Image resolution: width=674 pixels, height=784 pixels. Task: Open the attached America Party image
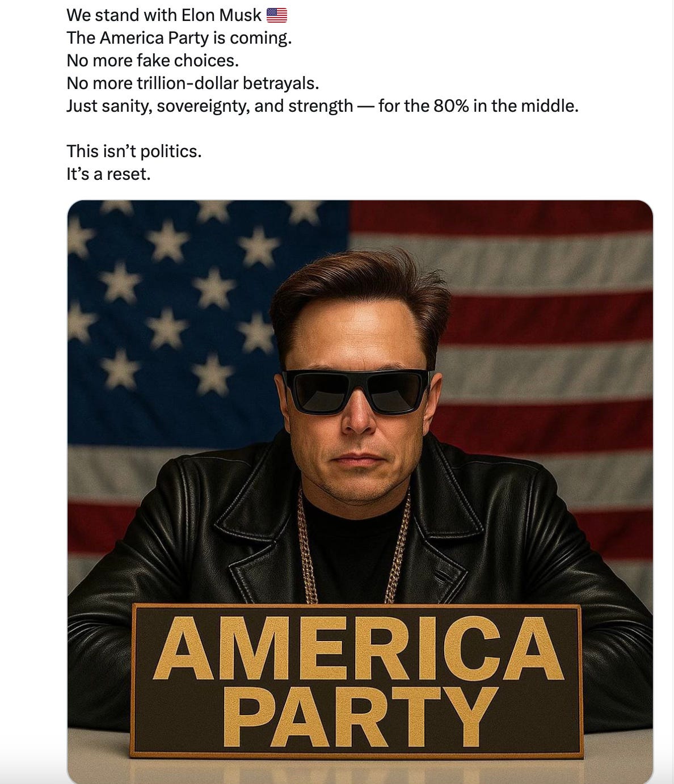[x=360, y=492]
